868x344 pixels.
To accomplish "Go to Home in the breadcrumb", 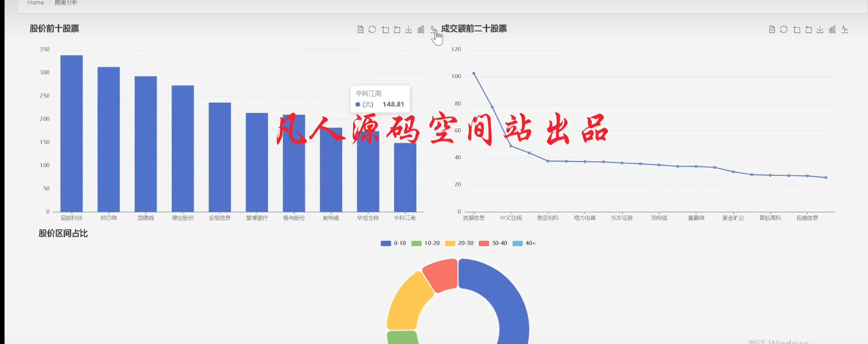I will tap(36, 3).
